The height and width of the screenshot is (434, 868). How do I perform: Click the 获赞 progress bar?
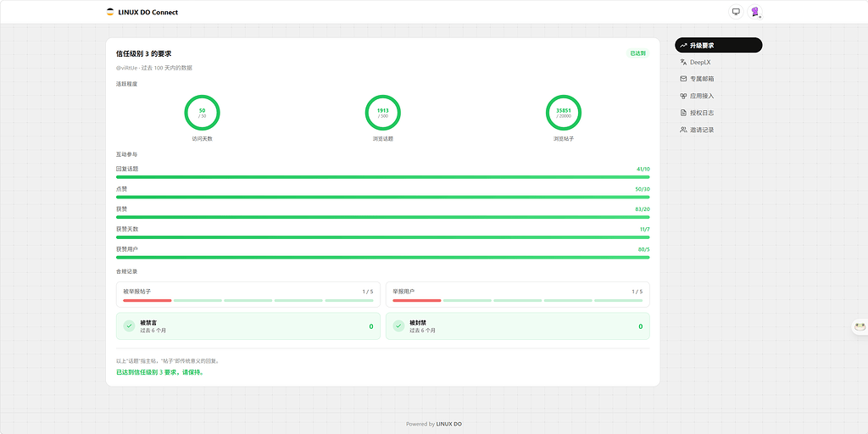pyautogui.click(x=383, y=217)
